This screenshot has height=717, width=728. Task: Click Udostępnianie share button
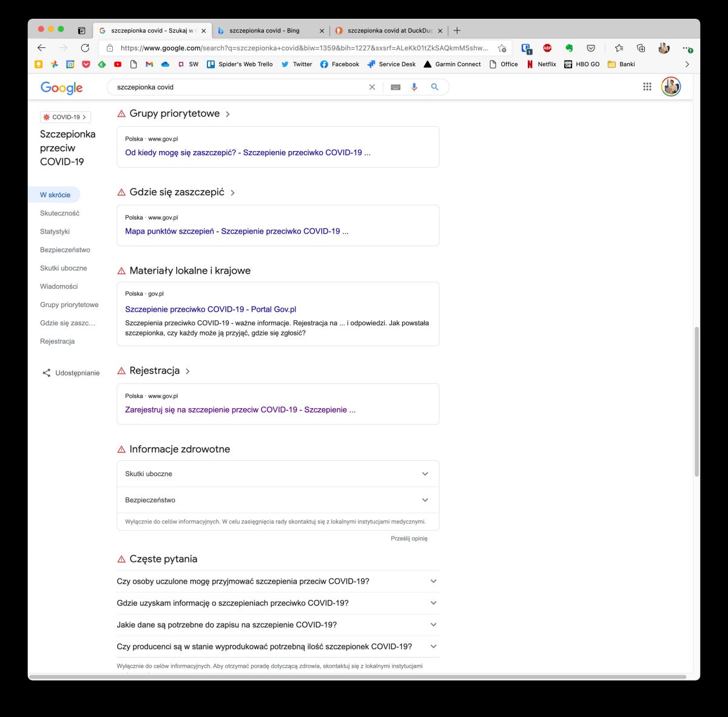coord(71,373)
